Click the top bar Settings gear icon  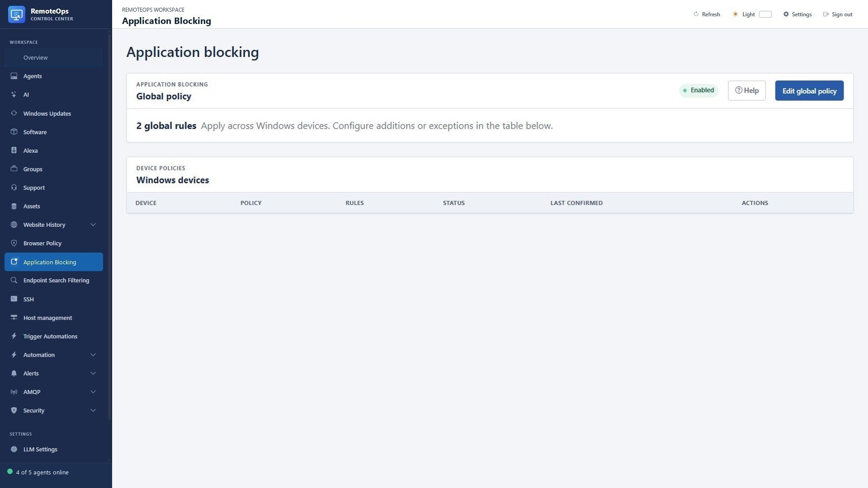point(786,14)
